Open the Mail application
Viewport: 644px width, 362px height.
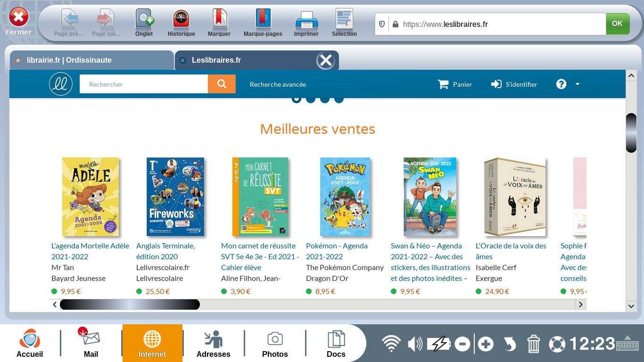[x=91, y=343]
